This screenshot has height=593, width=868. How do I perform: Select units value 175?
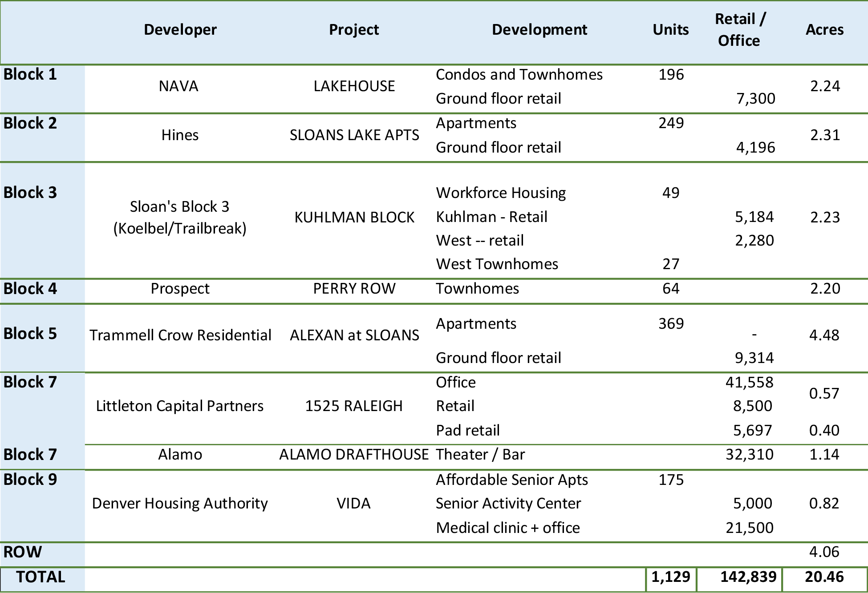(671, 480)
